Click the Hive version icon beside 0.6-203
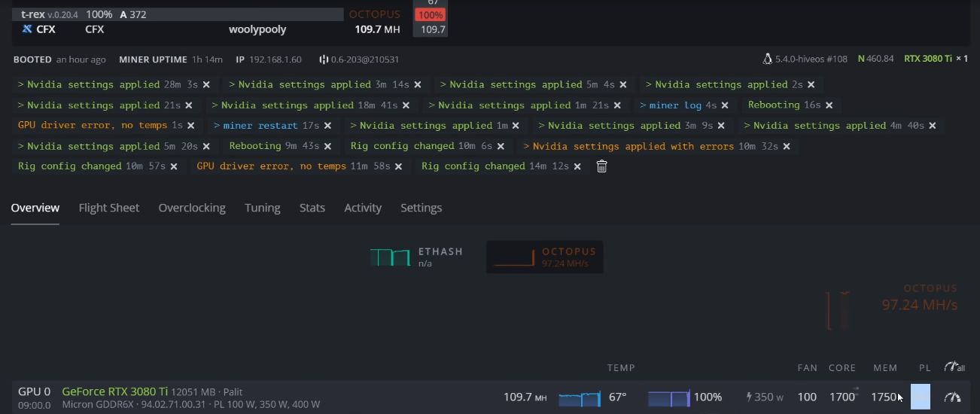 click(x=324, y=59)
